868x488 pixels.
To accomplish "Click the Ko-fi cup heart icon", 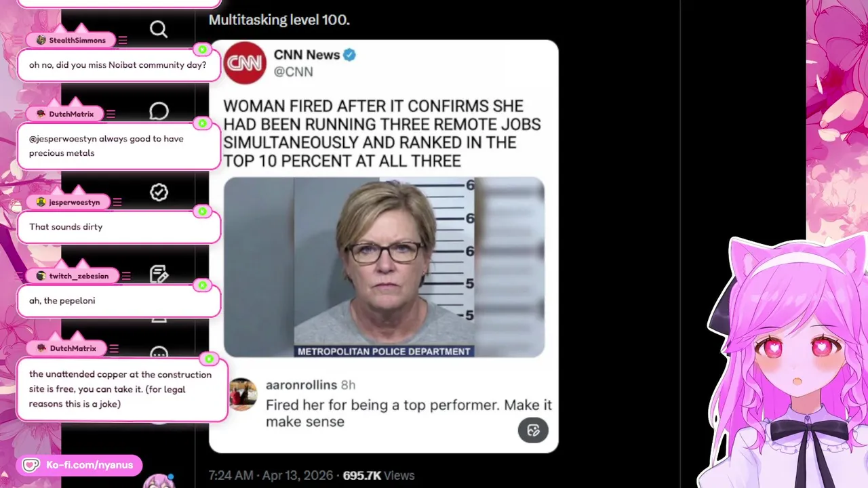I will 31,465.
